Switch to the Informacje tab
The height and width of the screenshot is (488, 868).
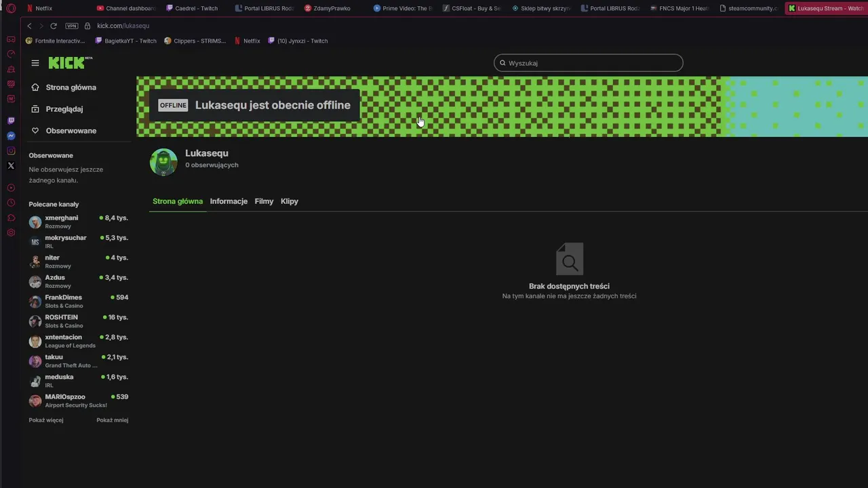click(229, 201)
